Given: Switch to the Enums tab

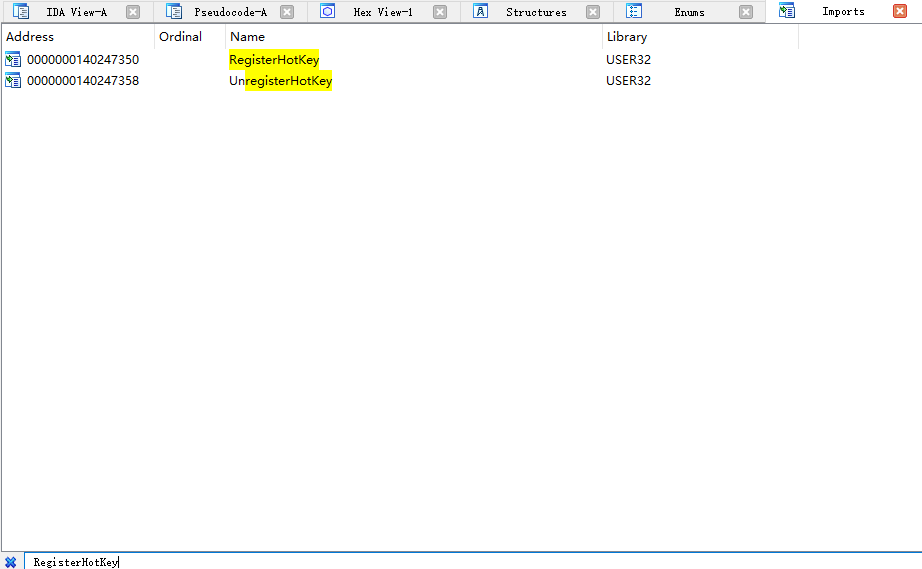Looking at the screenshot, I should (x=689, y=12).
